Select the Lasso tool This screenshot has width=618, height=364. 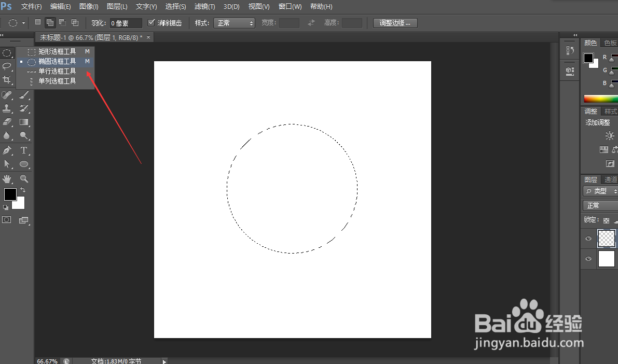[x=7, y=66]
